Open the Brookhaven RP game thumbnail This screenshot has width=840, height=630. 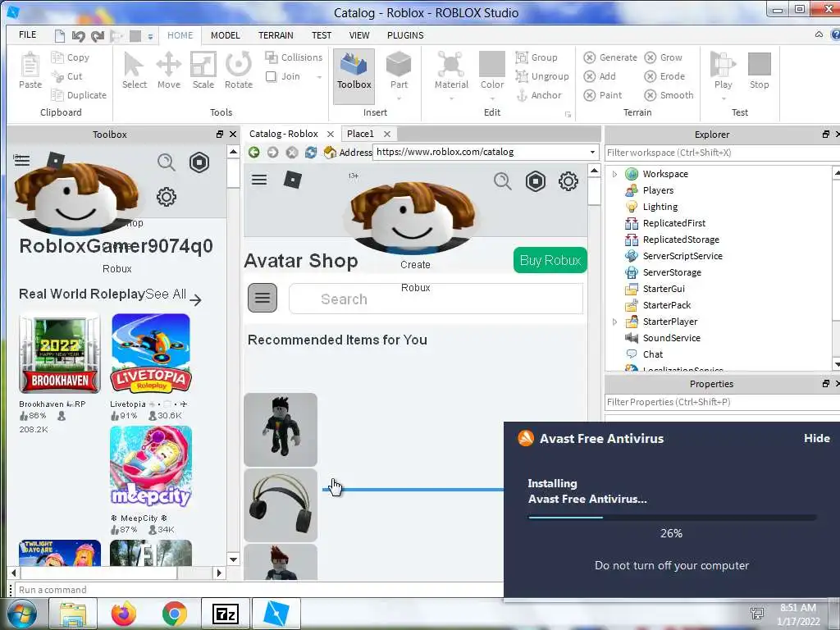[59, 354]
